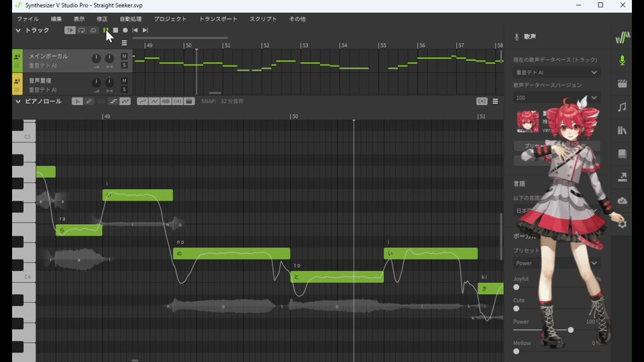Image resolution: width=644 pixels, height=362 pixels.
Task: Open settings gear in right sidebar
Action: tap(623, 224)
